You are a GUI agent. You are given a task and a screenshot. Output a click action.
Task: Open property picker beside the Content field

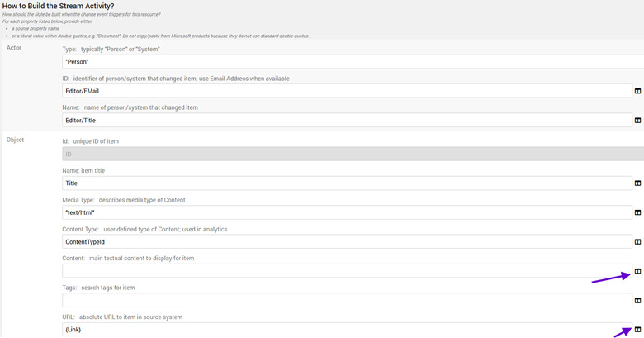[637, 271]
